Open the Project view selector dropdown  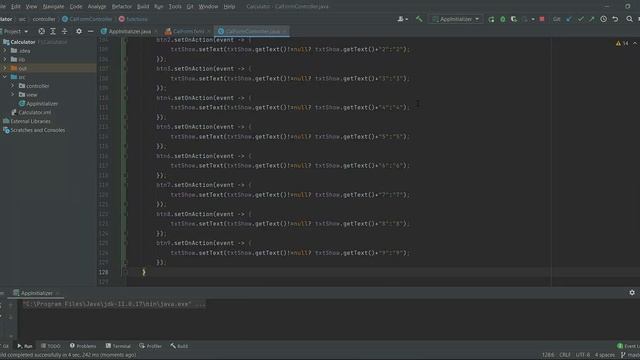click(15, 31)
